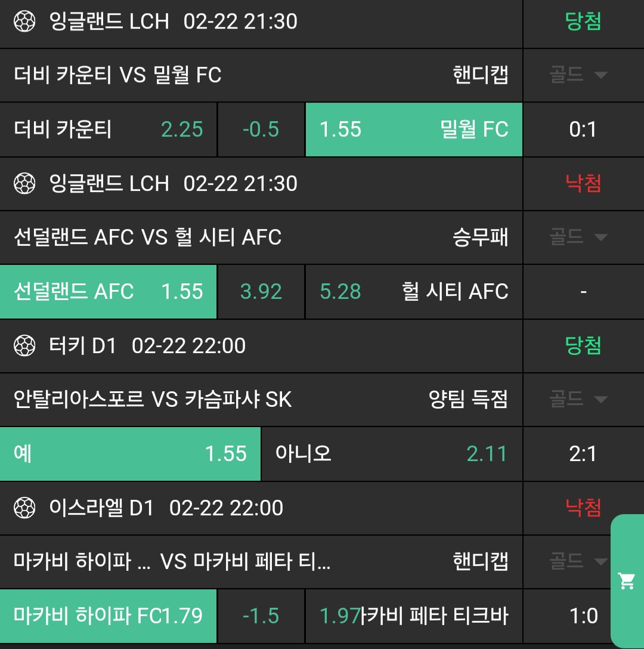
Task: Choose 헐 시티 AFC 5.28 odds
Action: click(414, 292)
